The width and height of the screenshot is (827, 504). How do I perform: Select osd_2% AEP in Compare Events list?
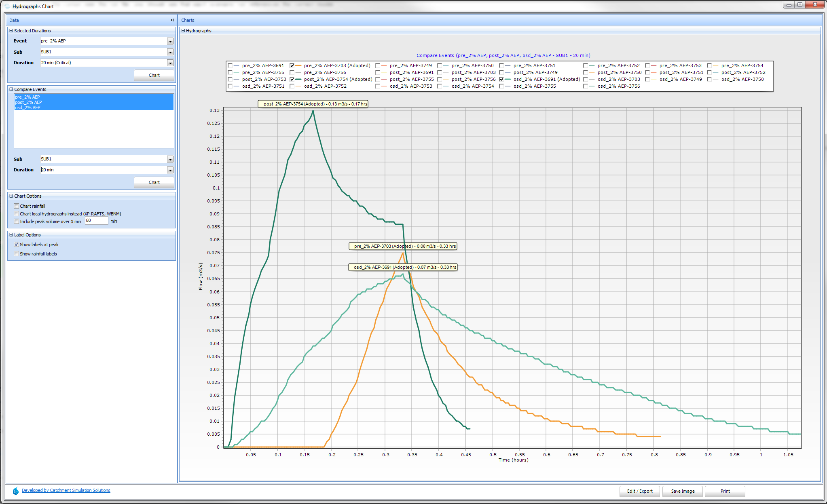pyautogui.click(x=28, y=108)
